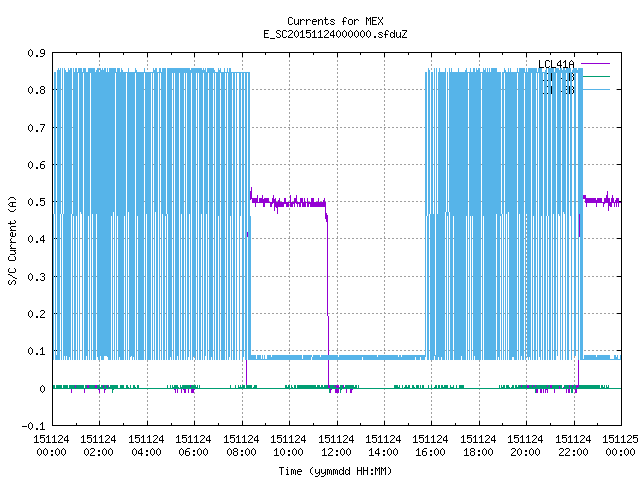The height and width of the screenshot is (480, 640).
Task: Click the 'S/C Current (A)' y-axis label
Action: click(13, 241)
